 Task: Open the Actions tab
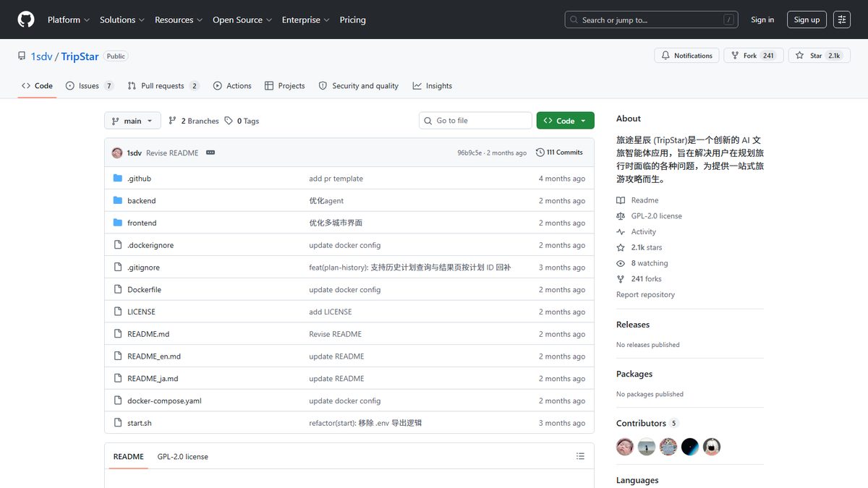232,85
